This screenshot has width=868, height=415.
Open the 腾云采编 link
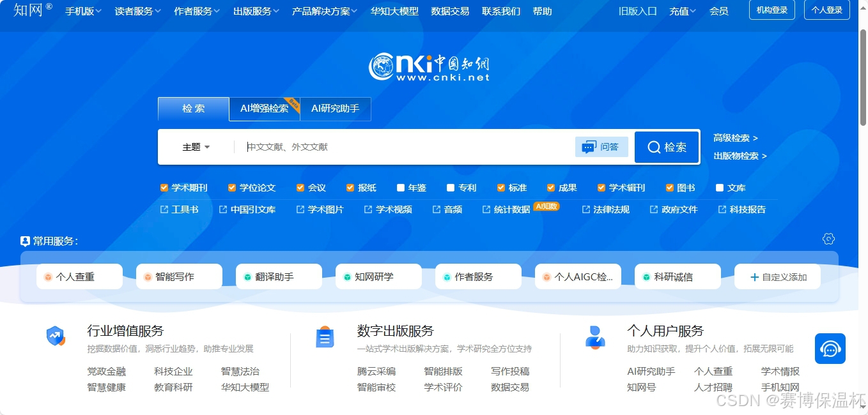pyautogui.click(x=376, y=372)
